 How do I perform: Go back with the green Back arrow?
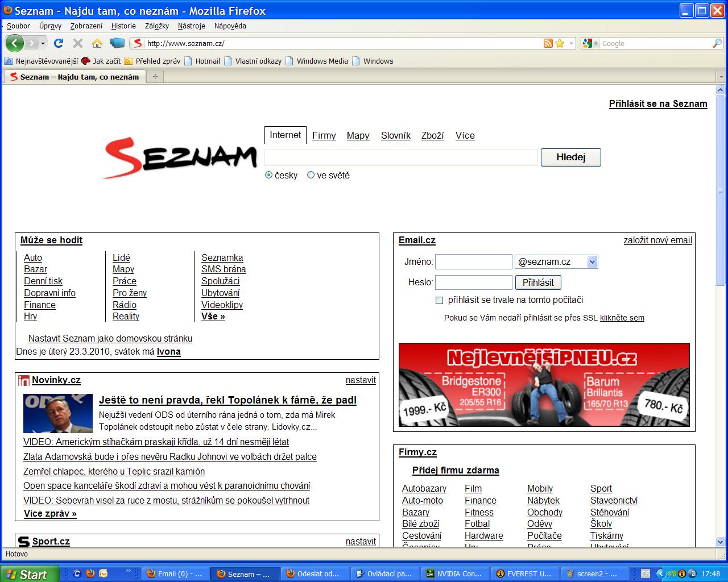tap(14, 43)
